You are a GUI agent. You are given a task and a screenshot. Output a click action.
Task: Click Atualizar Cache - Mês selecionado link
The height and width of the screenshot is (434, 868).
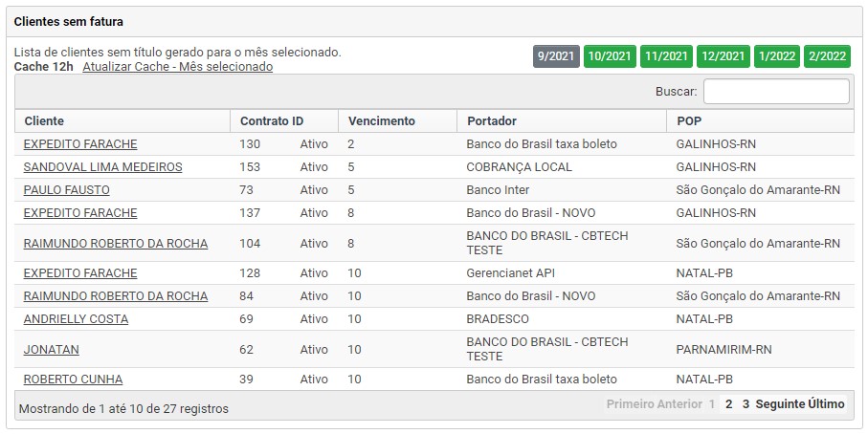[177, 67]
